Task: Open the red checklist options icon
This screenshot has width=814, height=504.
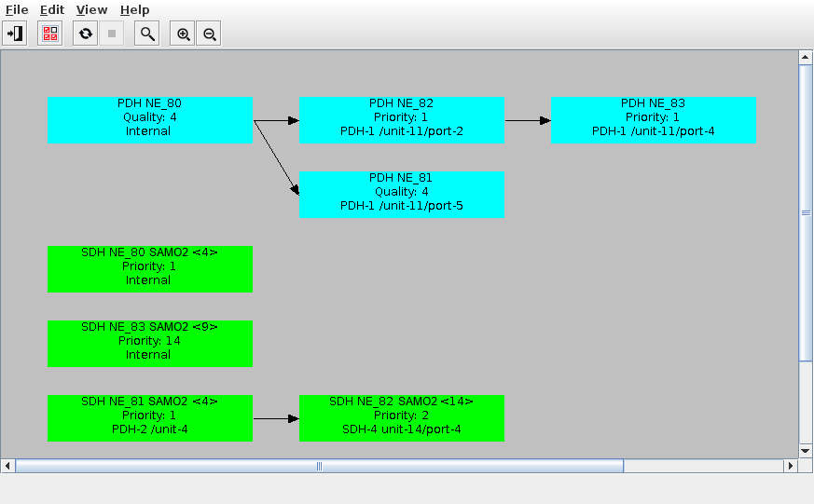Action: (x=50, y=34)
